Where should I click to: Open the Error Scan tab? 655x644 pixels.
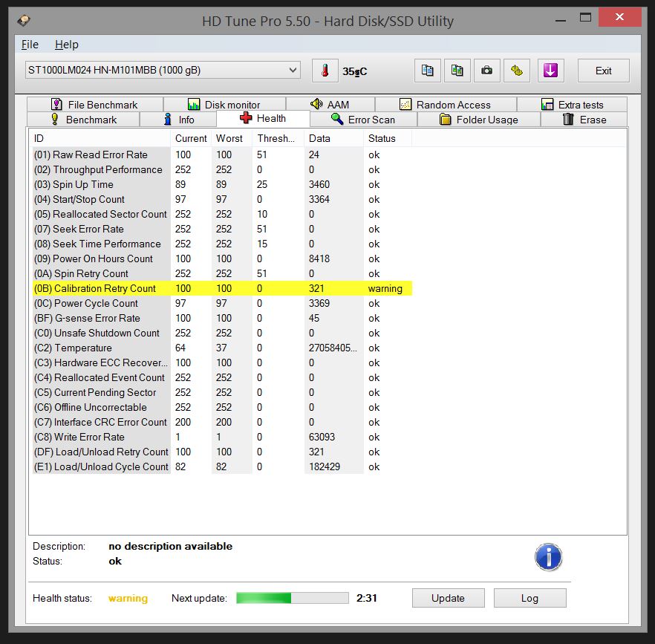click(x=363, y=120)
